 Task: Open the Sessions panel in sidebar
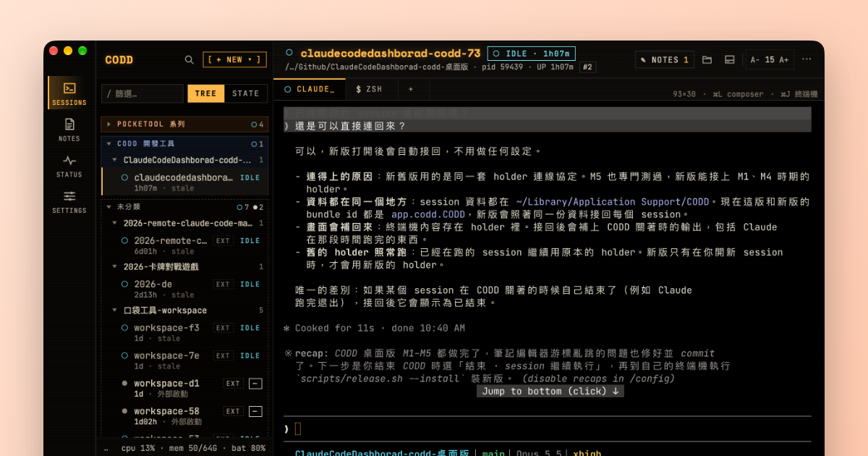(69, 93)
